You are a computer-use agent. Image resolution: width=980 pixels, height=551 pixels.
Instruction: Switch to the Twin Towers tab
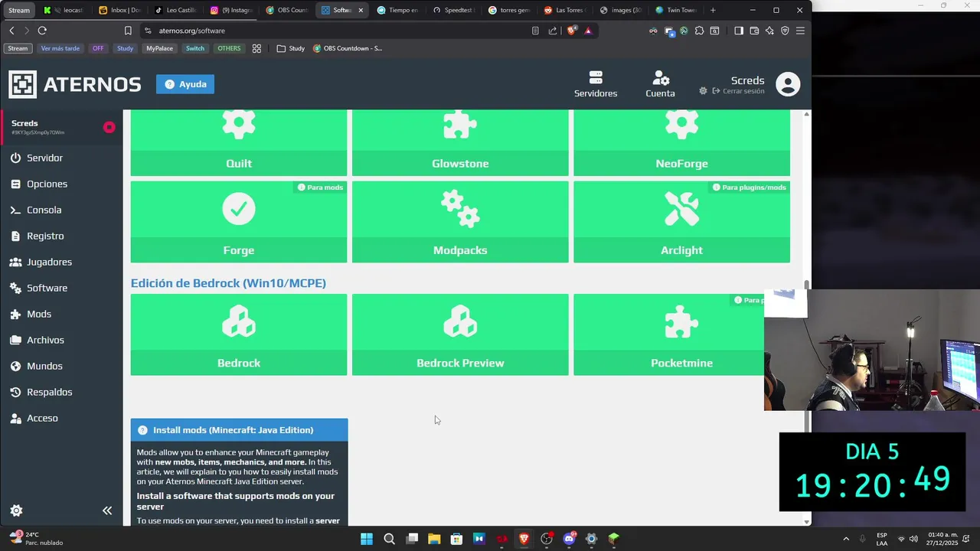point(675,10)
